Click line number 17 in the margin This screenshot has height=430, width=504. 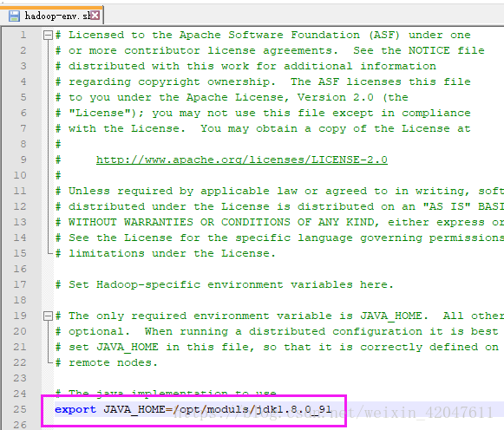coord(20,284)
